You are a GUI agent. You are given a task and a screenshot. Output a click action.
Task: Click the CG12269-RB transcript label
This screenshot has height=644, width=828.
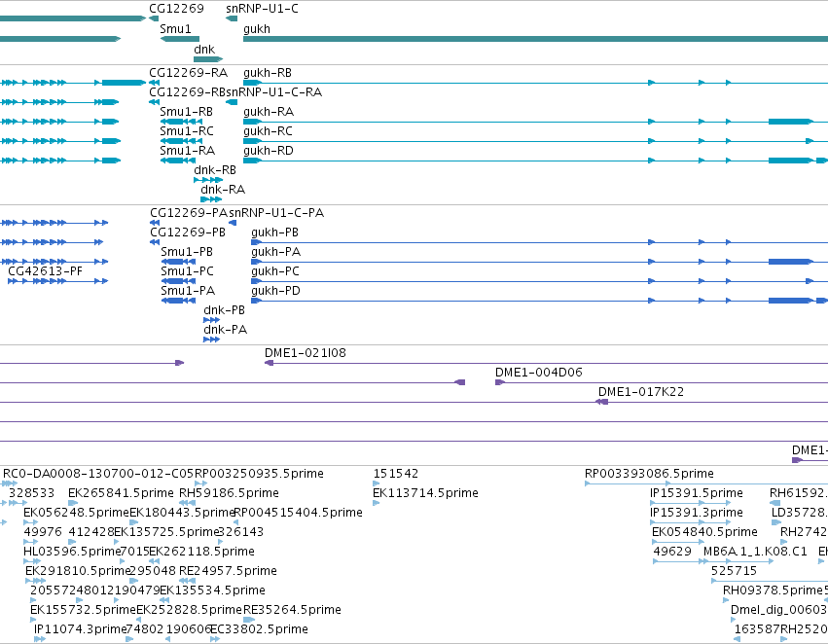coord(188,92)
